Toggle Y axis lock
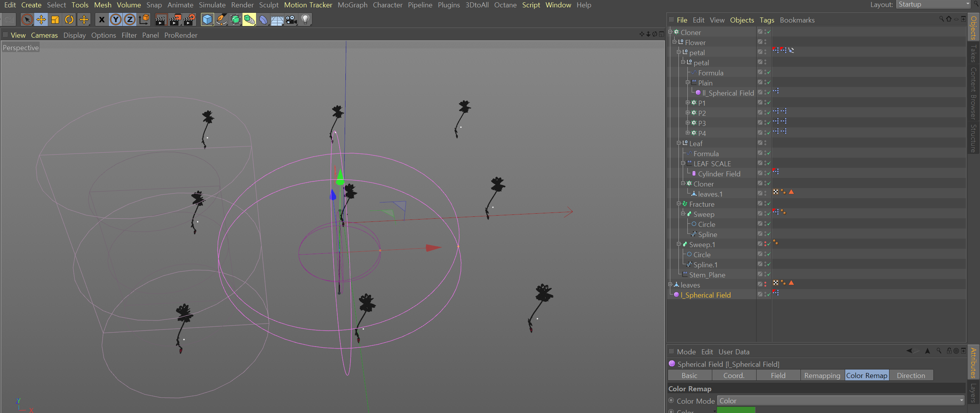This screenshot has width=980, height=413. [x=115, y=19]
